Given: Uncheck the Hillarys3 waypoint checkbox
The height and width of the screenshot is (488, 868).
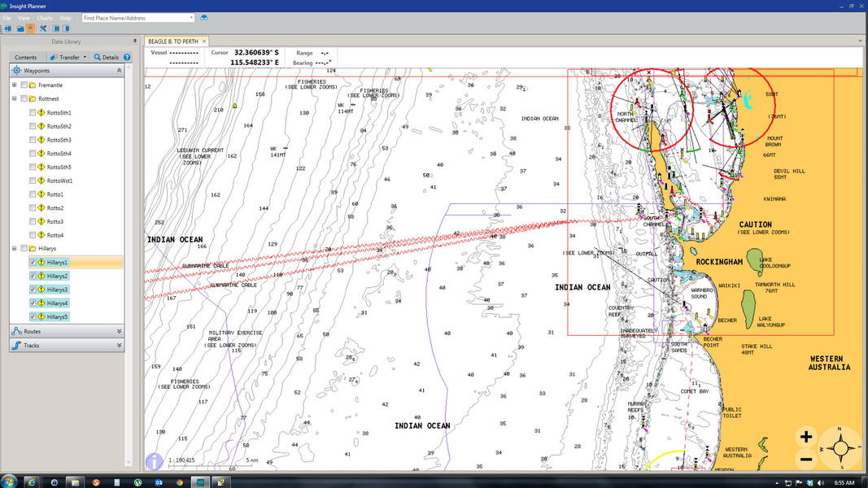Looking at the screenshot, I should (33, 290).
